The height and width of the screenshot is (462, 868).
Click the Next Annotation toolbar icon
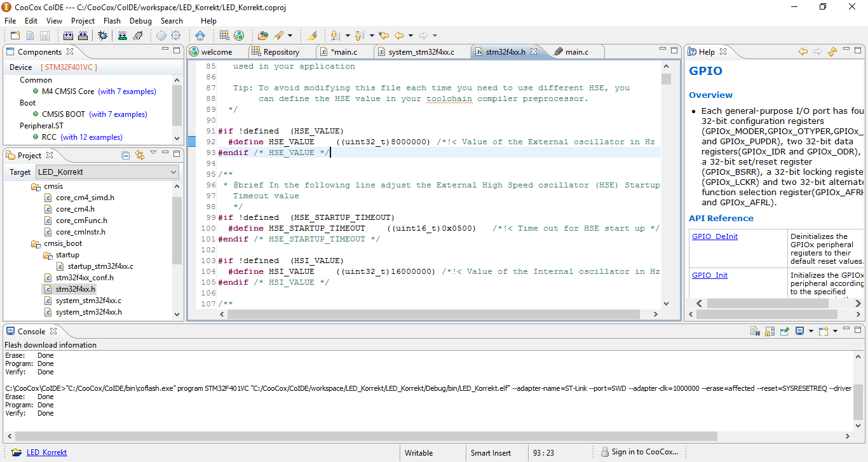(x=334, y=36)
